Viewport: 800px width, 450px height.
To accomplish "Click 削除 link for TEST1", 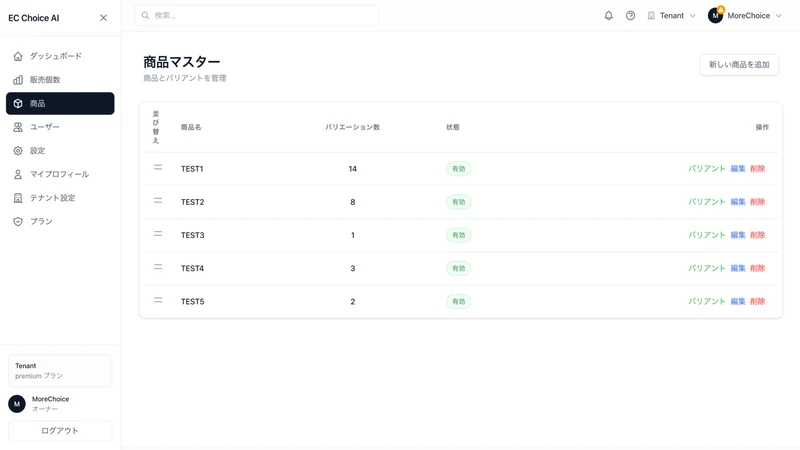I will click(758, 168).
